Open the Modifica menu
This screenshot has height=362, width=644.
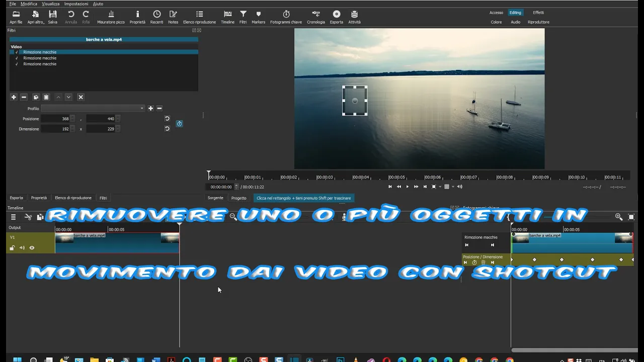pos(29,4)
